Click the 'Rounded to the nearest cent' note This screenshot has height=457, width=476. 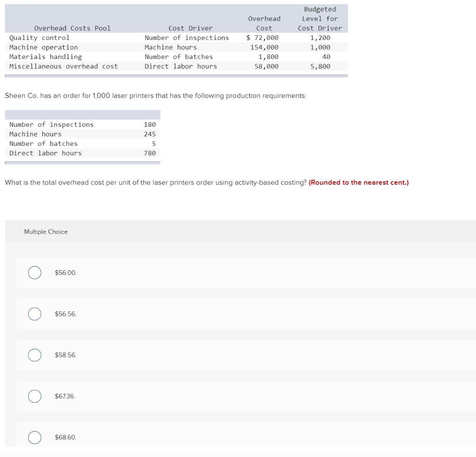click(358, 183)
